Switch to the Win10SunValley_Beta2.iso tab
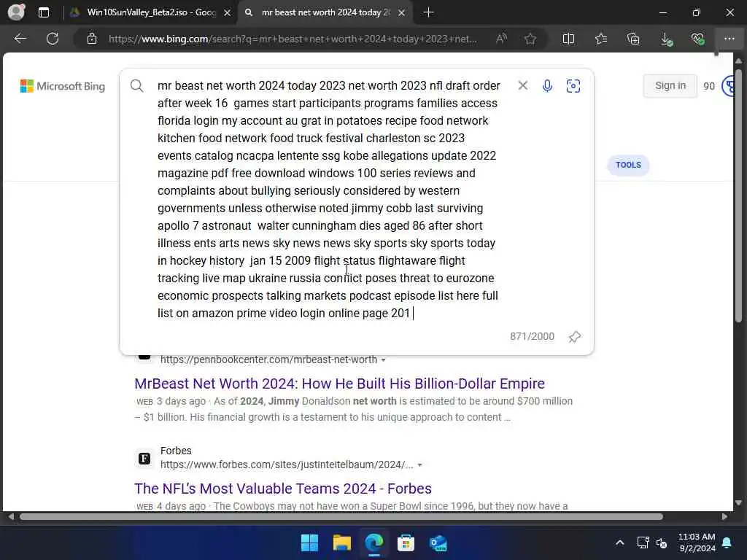 pos(151,12)
